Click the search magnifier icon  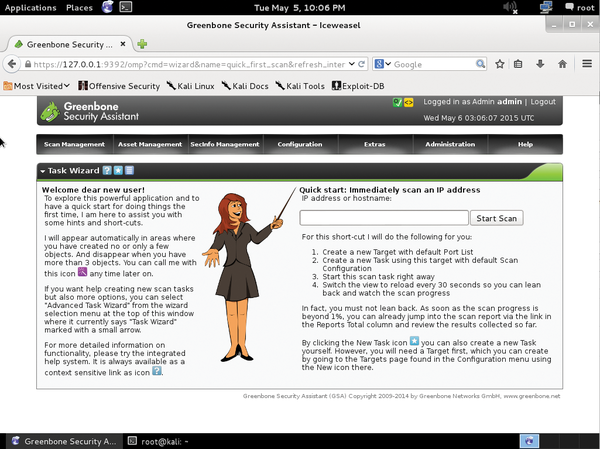[481, 64]
